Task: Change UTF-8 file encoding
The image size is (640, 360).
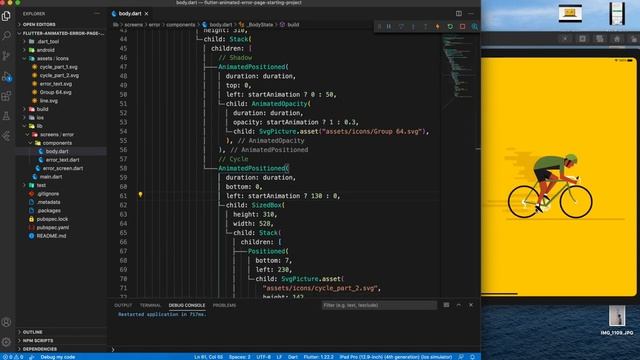Action: coord(263,357)
